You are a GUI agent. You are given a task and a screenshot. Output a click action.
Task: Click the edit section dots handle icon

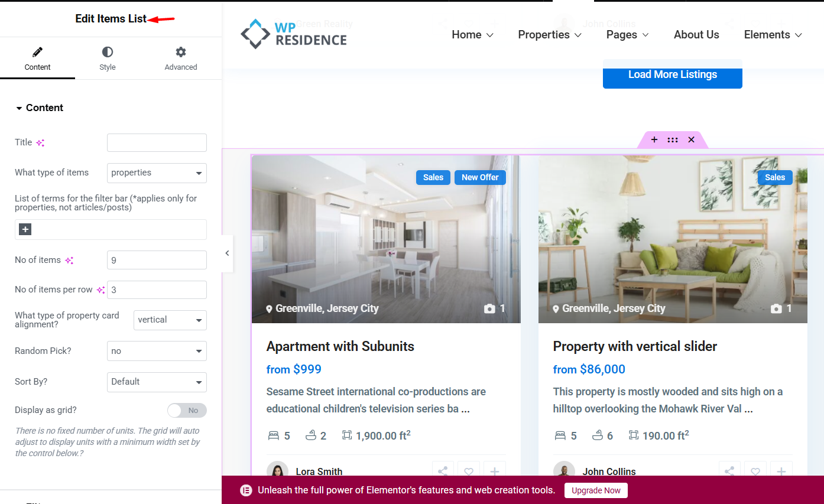coord(673,140)
